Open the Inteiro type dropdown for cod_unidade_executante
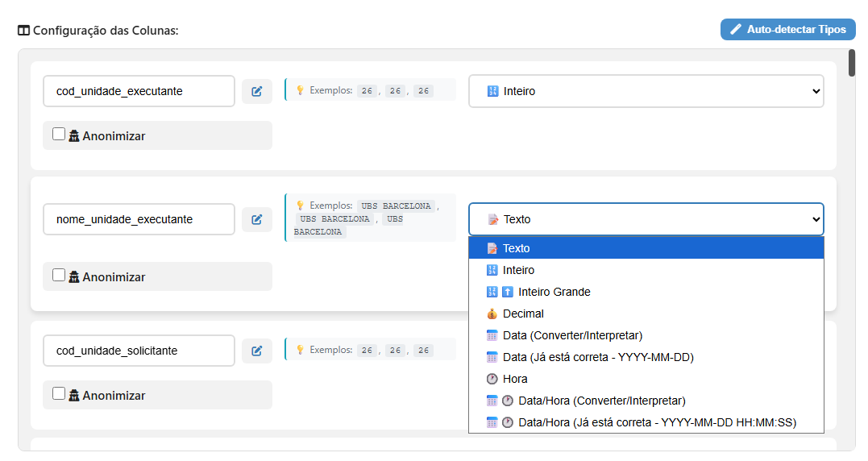 point(646,91)
